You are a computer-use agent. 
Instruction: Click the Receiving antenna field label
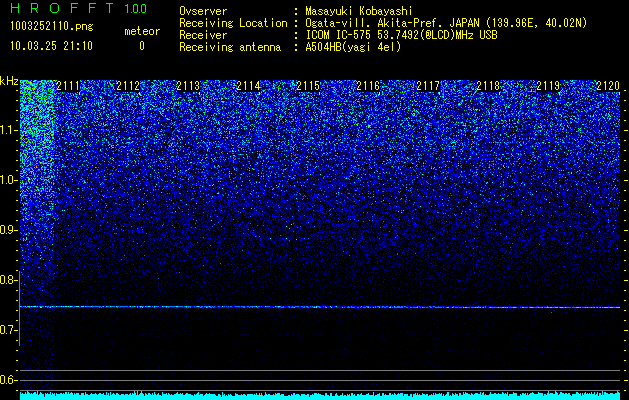coord(230,47)
